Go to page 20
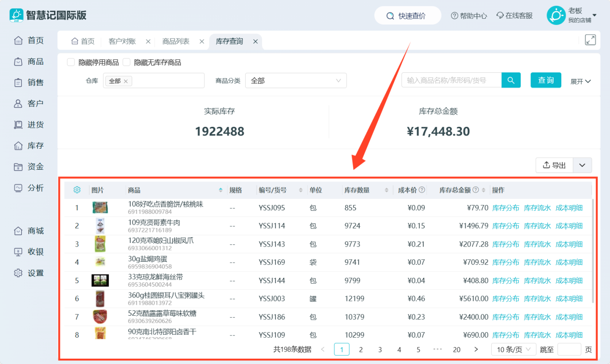This screenshot has width=610, height=364. [456, 350]
